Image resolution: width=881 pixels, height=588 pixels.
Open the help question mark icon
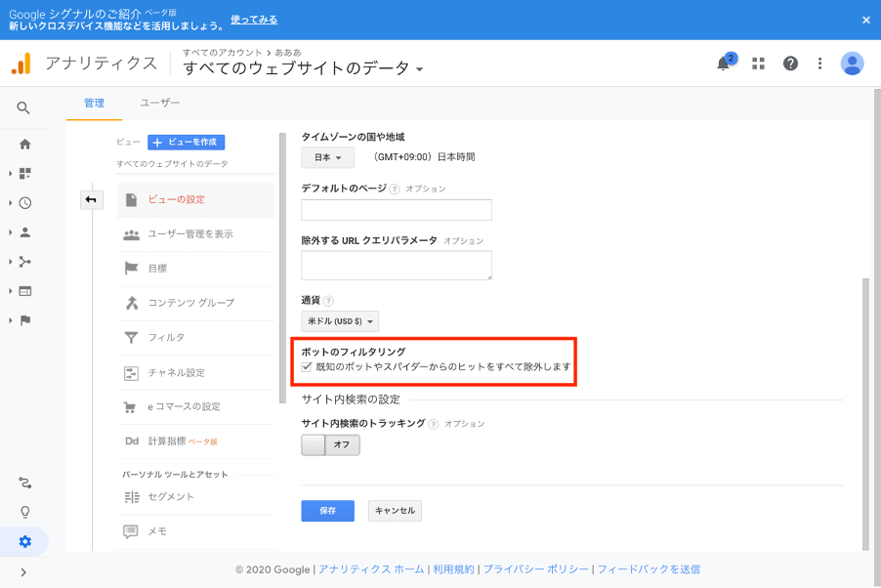click(x=790, y=63)
